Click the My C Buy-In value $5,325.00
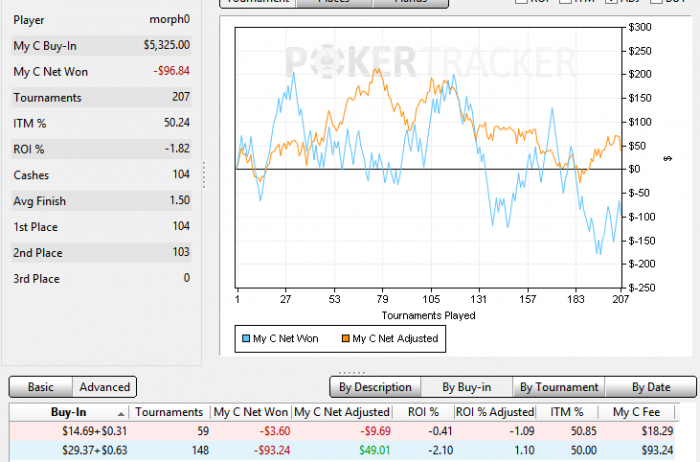Image resolution: width=700 pixels, height=462 pixels. pos(167,45)
